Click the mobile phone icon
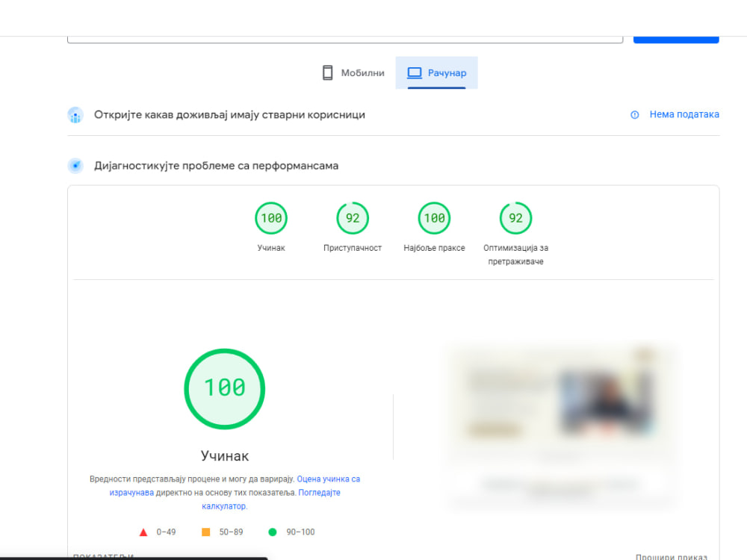The width and height of the screenshot is (747, 560). 328,73
